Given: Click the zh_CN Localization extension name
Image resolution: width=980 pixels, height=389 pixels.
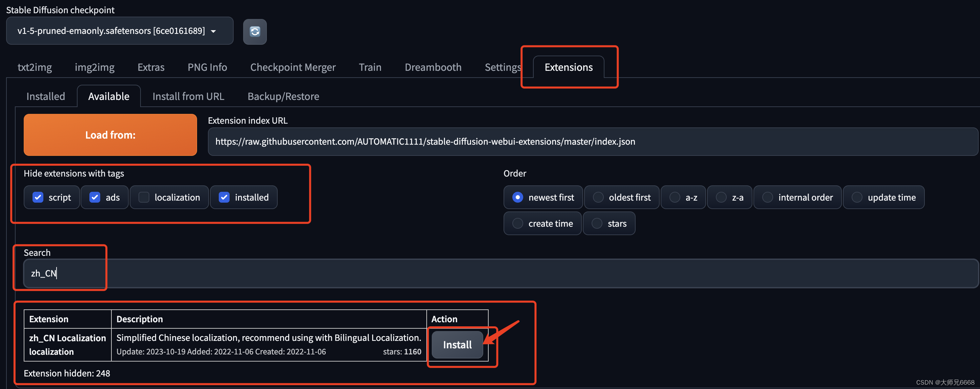Looking at the screenshot, I should pyautogui.click(x=67, y=338).
